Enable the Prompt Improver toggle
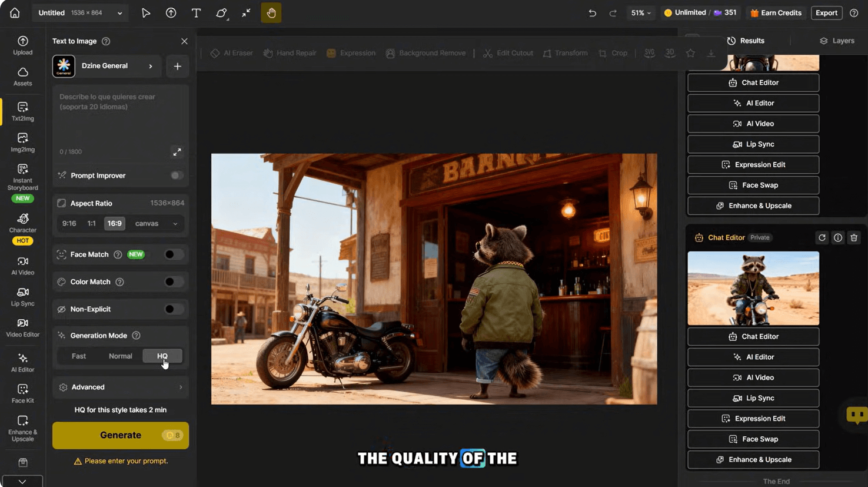 176,175
